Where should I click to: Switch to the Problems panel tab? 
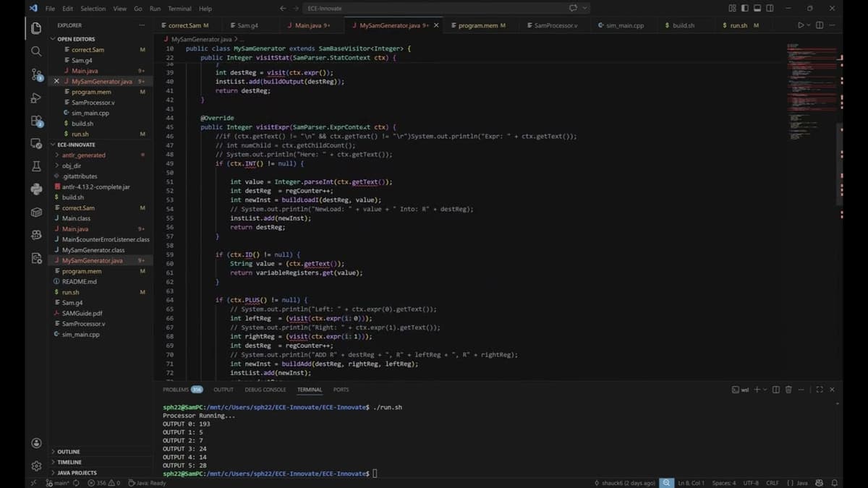pyautogui.click(x=182, y=390)
